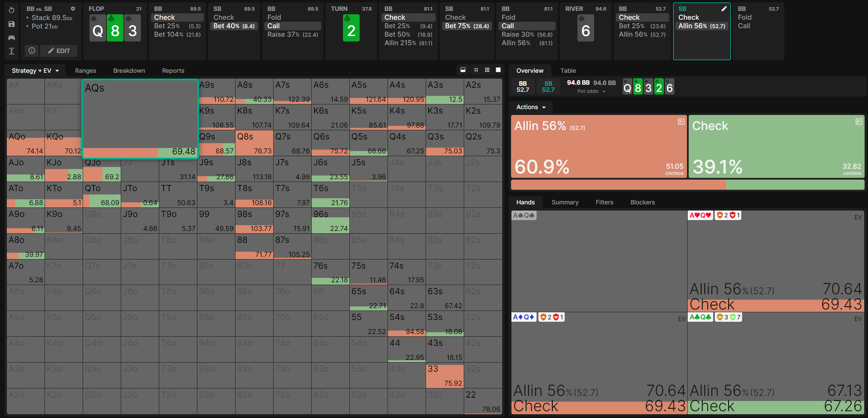Open details icon on Allin 56% action card

tap(681, 121)
